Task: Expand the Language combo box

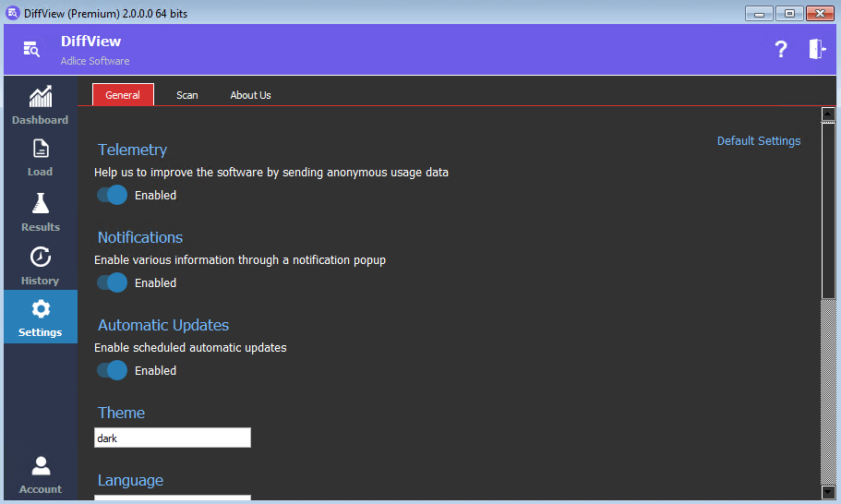Action: click(173, 498)
